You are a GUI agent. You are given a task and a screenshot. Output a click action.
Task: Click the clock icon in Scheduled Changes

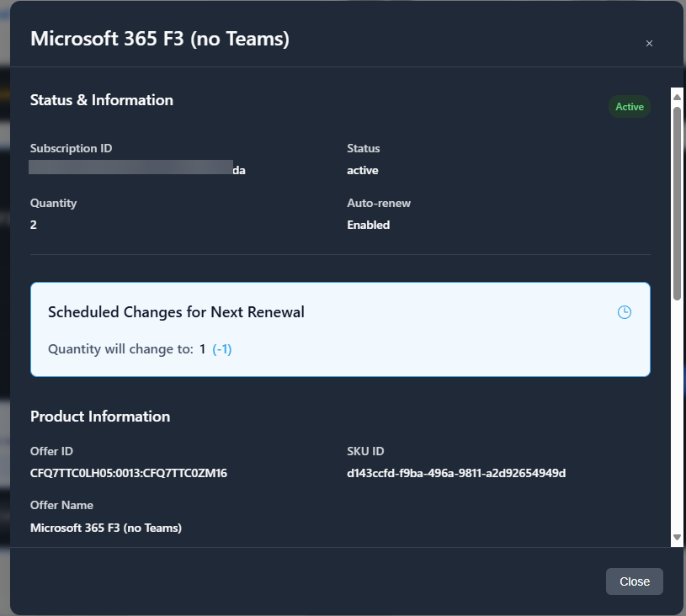[x=625, y=312]
